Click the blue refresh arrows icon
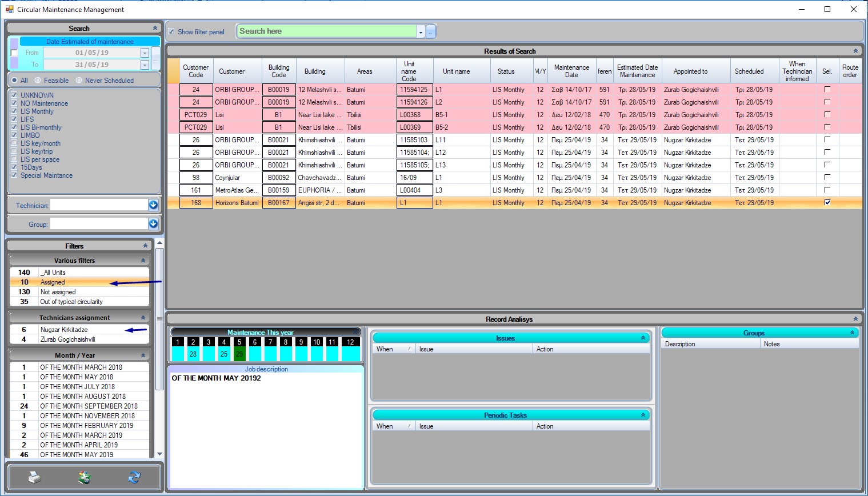Image resolution: width=868 pixels, height=496 pixels. (134, 477)
